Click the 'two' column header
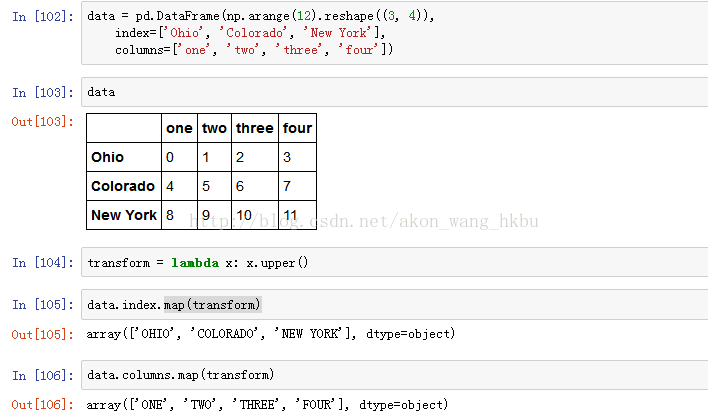 214,128
